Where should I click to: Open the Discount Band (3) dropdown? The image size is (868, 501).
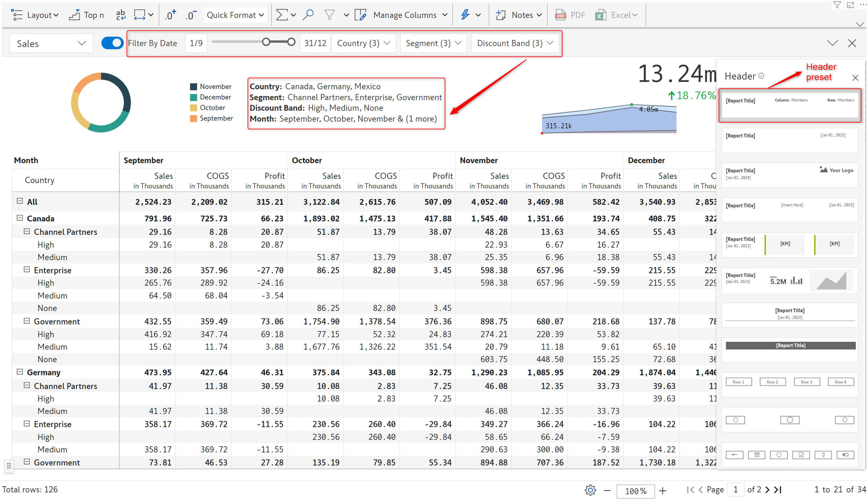[515, 43]
